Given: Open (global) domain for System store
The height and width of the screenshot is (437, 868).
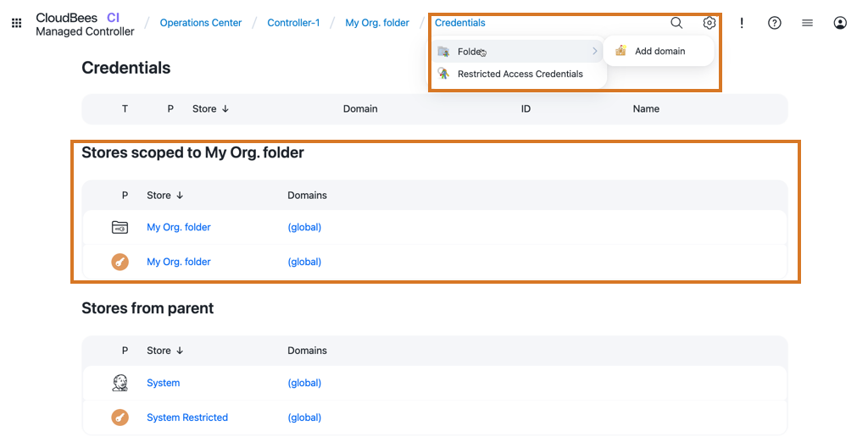Looking at the screenshot, I should coord(304,383).
